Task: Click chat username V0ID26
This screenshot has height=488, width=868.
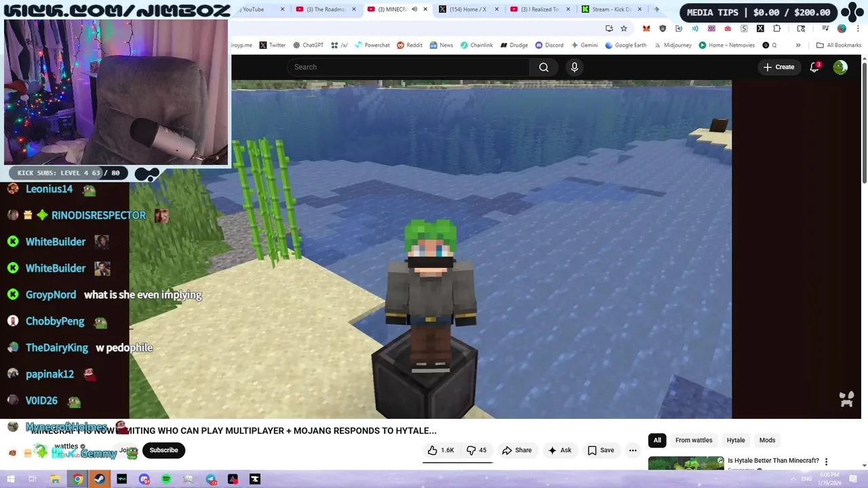Action: click(x=41, y=401)
